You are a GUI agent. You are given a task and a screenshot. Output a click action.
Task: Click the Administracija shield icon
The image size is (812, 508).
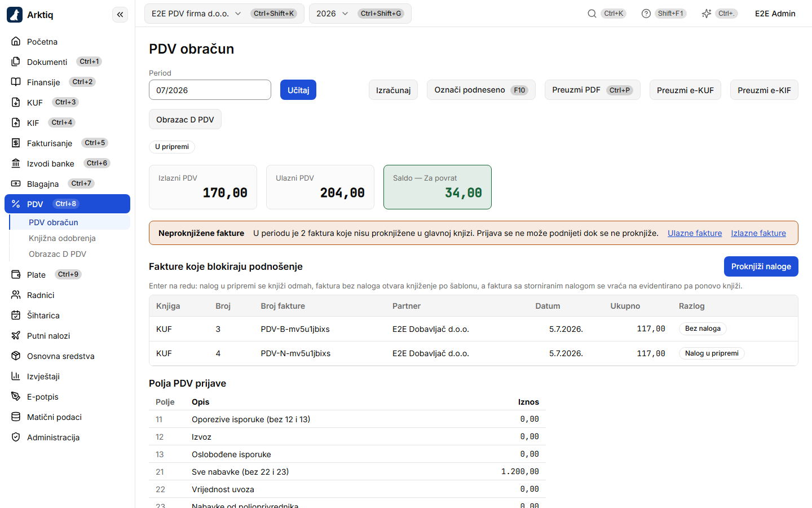click(x=16, y=437)
